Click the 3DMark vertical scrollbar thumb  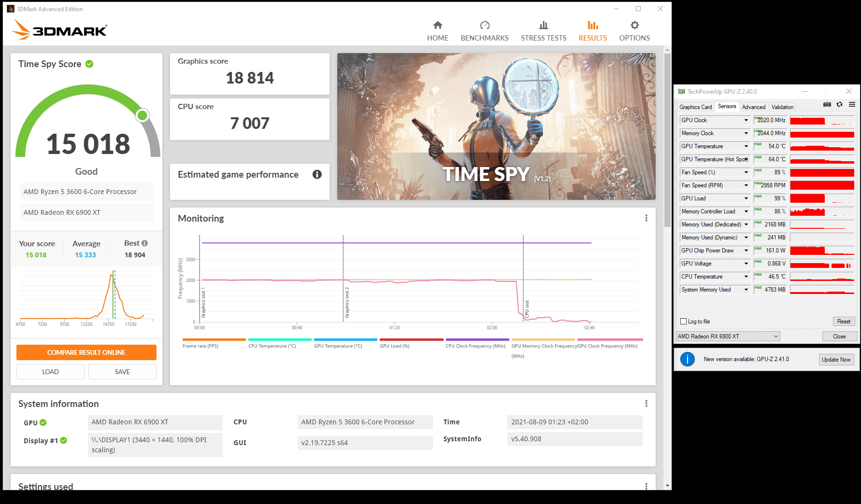(667, 140)
